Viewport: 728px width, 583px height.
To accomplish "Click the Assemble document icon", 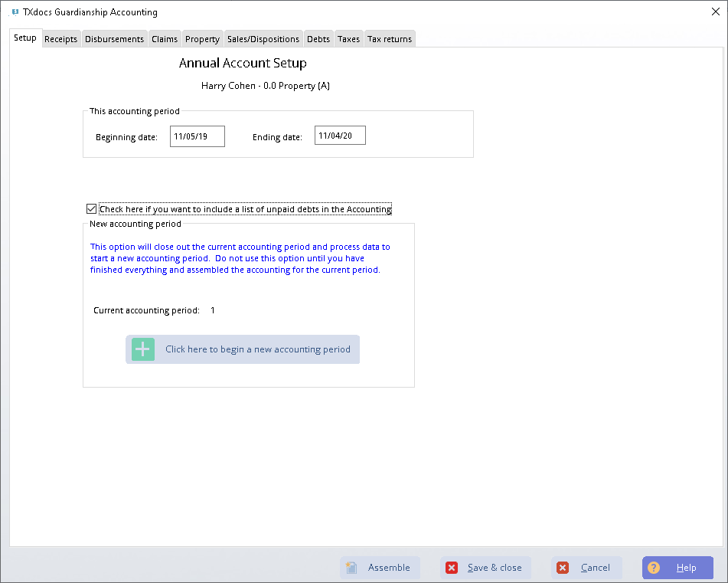I will [x=352, y=568].
